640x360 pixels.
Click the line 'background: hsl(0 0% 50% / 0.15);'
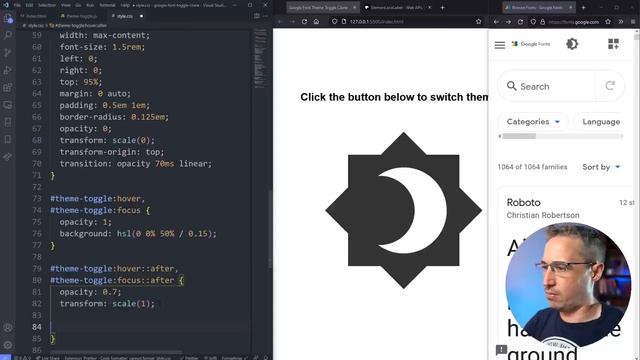pyautogui.click(x=138, y=234)
